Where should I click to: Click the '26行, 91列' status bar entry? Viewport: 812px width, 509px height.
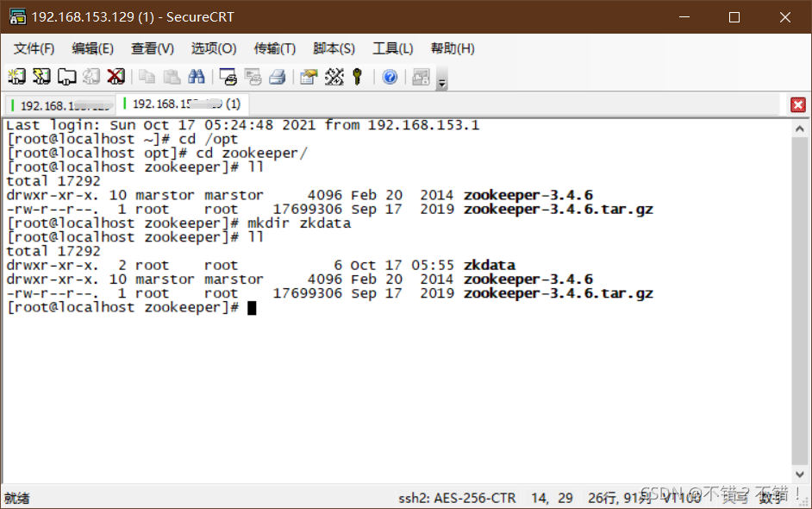(620, 498)
